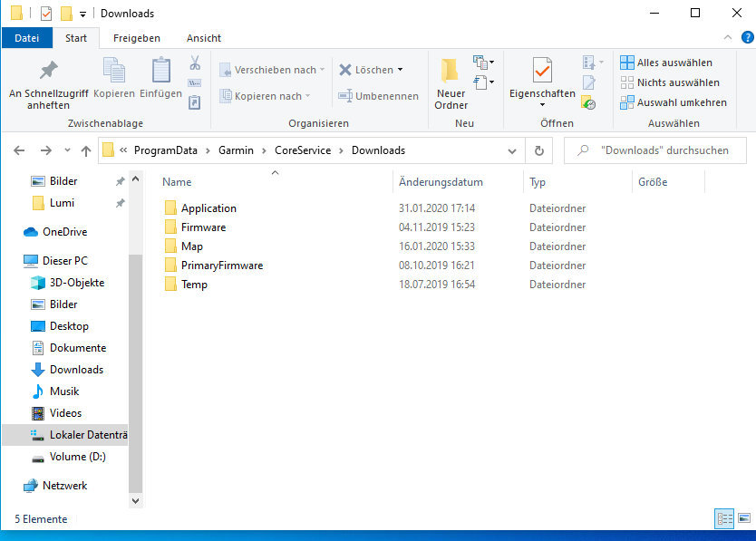
Task: Click the refresh button beside address bar
Action: pos(539,150)
